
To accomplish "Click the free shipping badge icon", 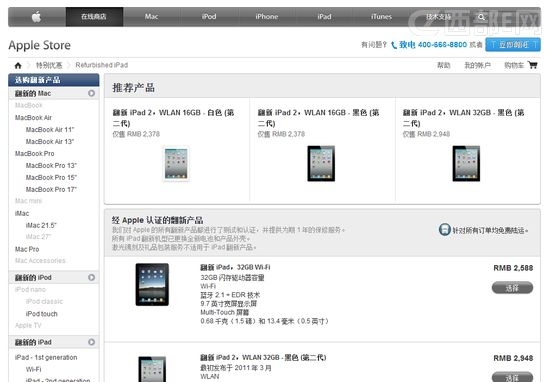I will point(444,230).
